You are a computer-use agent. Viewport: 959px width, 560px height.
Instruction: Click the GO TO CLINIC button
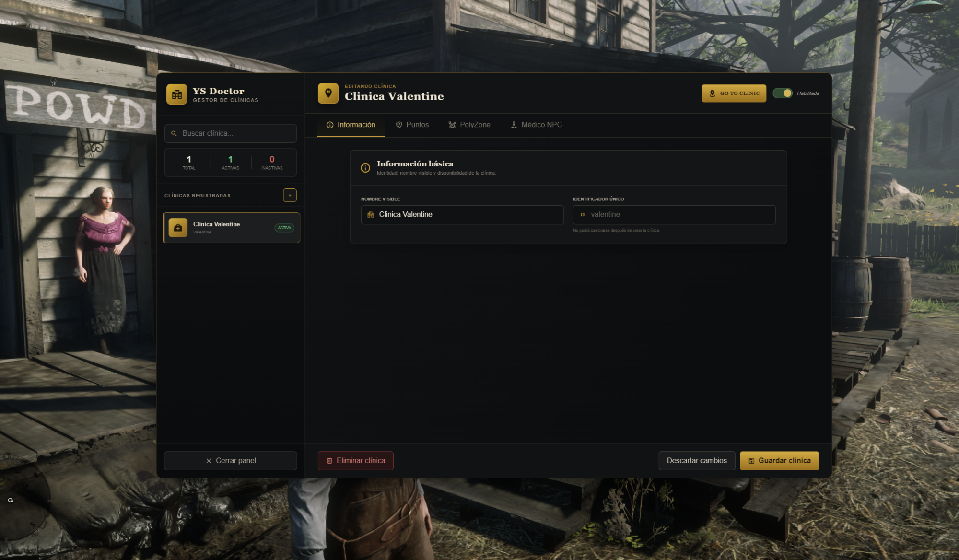734,93
